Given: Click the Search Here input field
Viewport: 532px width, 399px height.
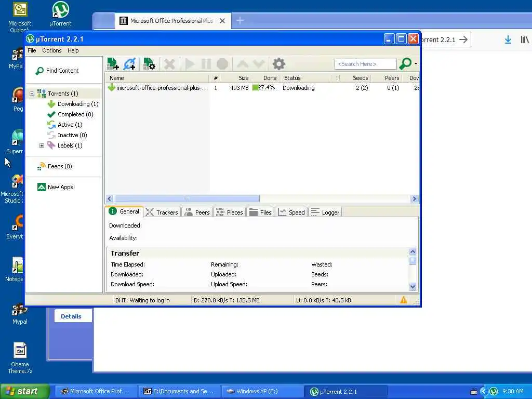Looking at the screenshot, I should tap(365, 64).
